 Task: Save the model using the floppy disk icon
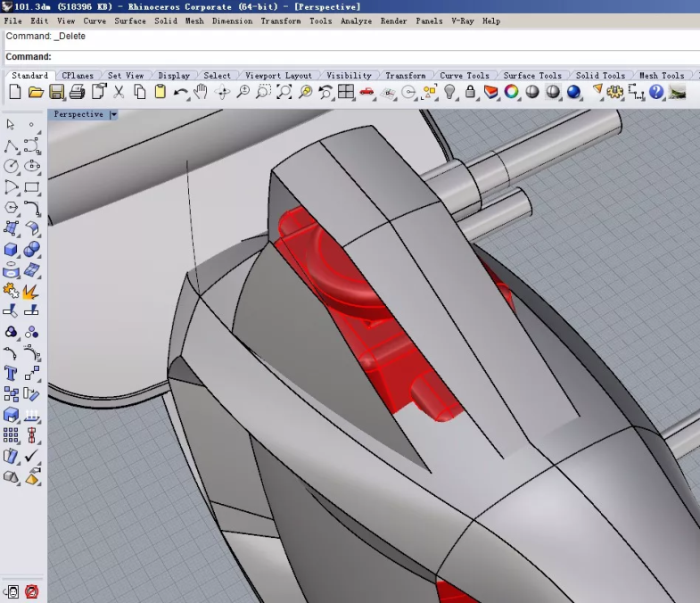(x=56, y=92)
